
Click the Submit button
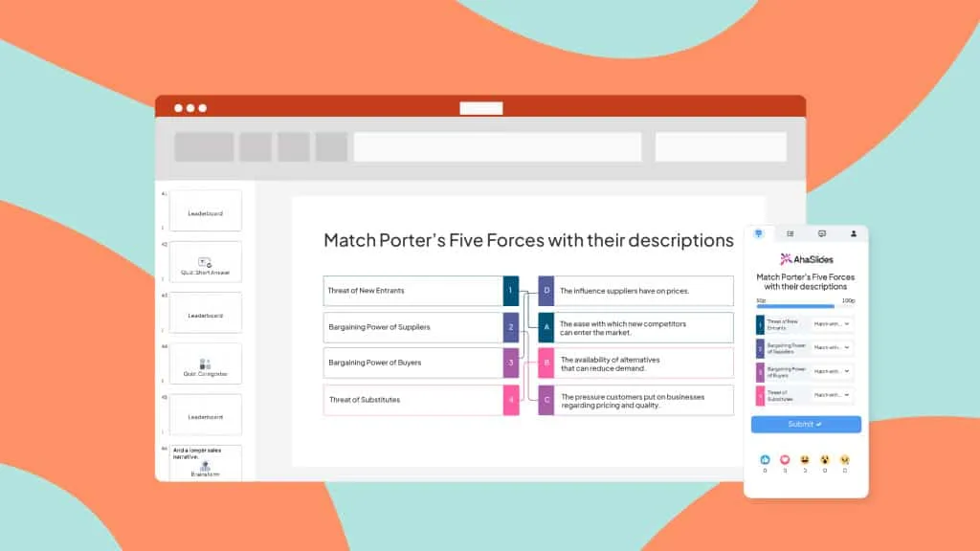point(807,425)
